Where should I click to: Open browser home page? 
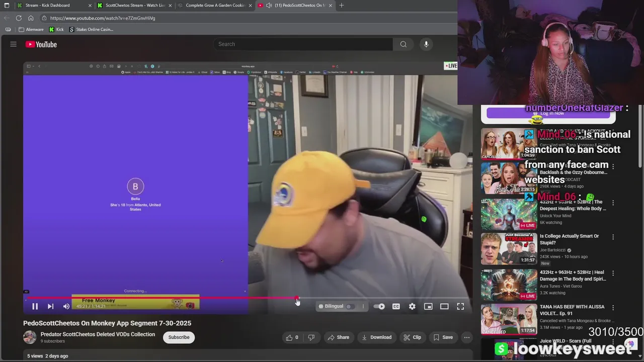[x=31, y=18]
